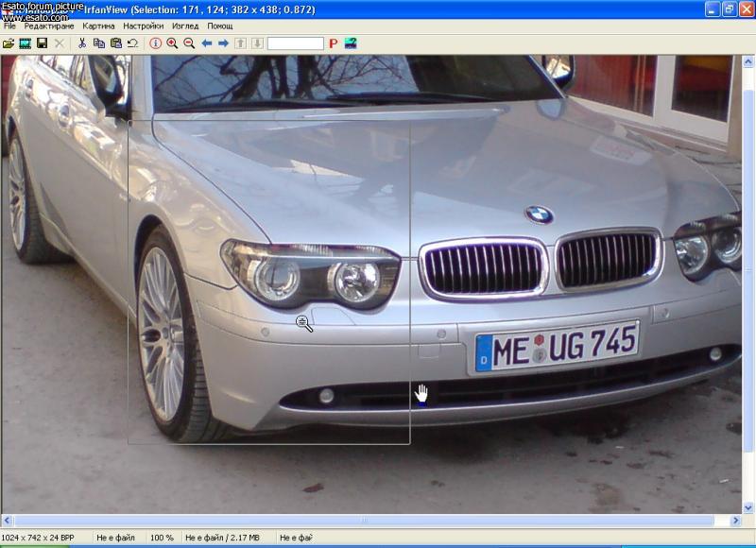This screenshot has height=548, width=756.
Task: Open the Помощ menu
Action: click(x=220, y=26)
